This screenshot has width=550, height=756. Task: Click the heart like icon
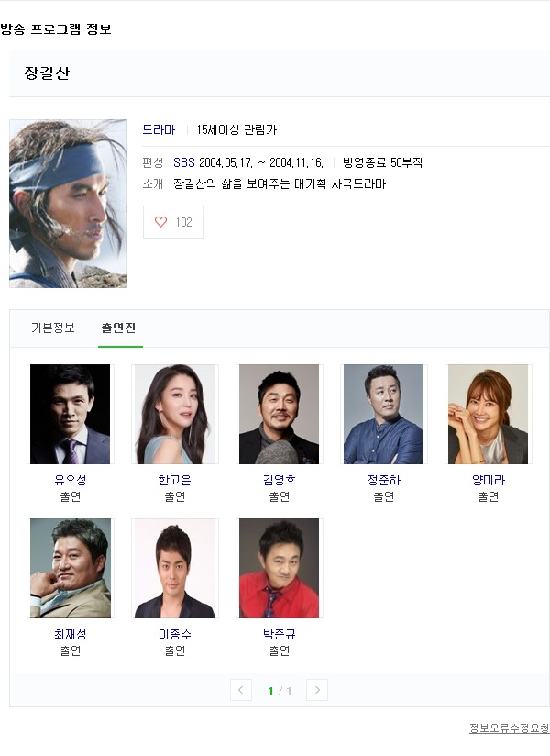[160, 222]
